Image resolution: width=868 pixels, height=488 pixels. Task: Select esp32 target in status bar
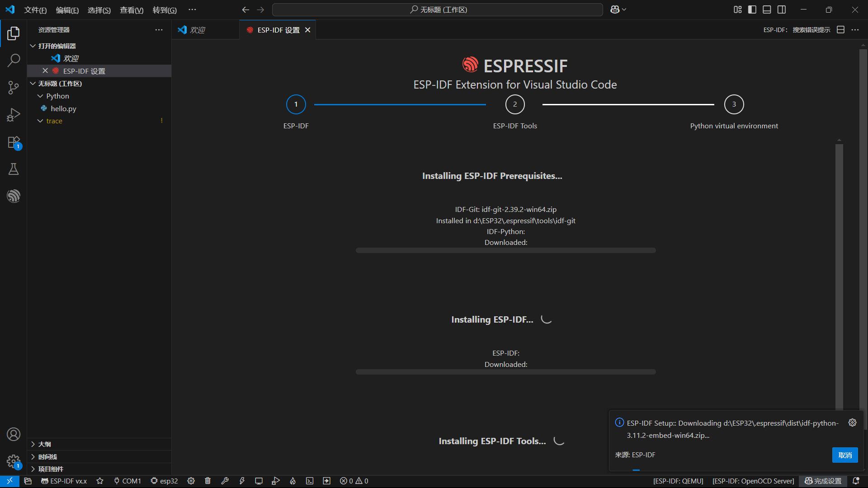coord(165,481)
